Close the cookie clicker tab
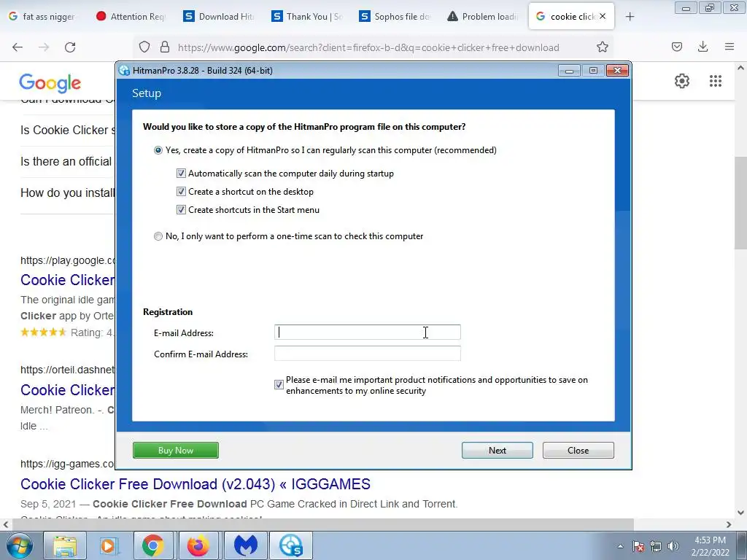Image resolution: width=747 pixels, height=560 pixels. pyautogui.click(x=603, y=16)
